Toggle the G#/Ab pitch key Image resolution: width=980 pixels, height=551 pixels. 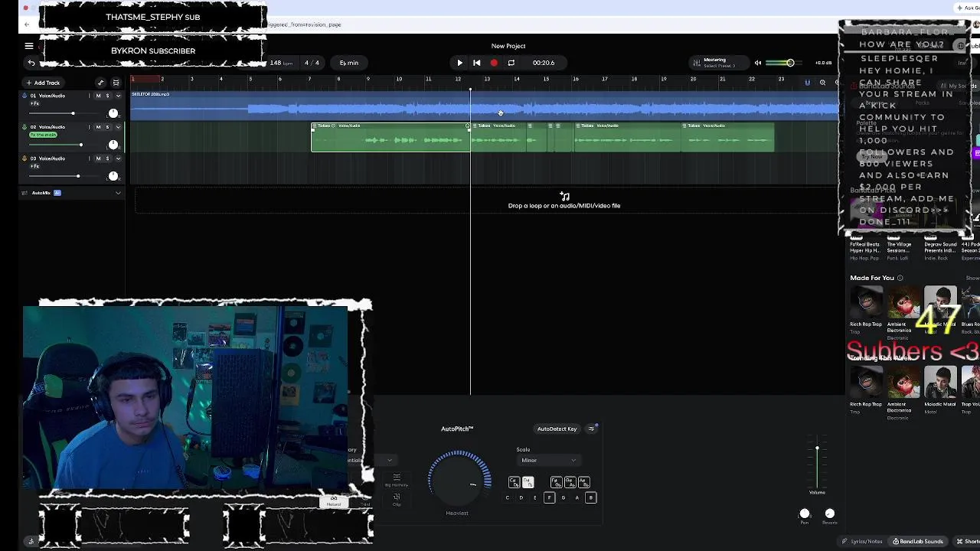[570, 482]
